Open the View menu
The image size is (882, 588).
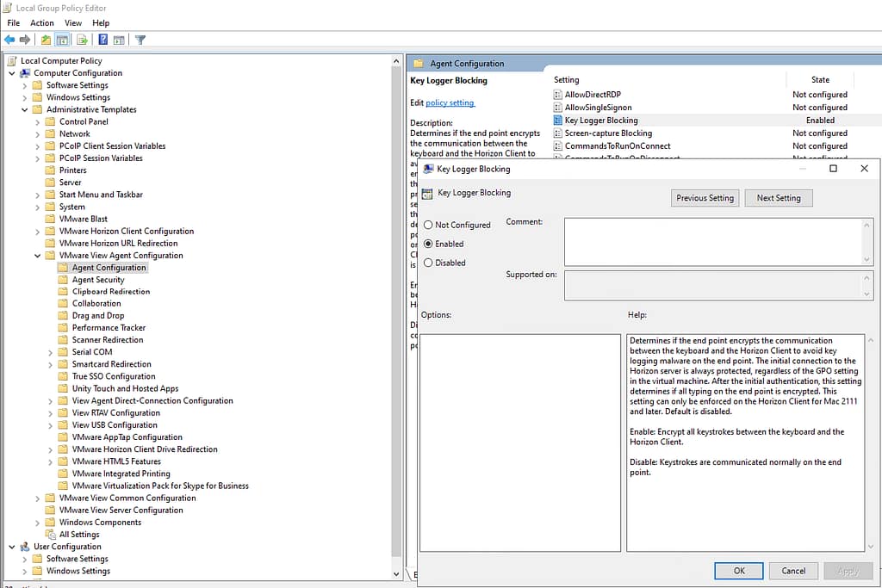point(73,22)
